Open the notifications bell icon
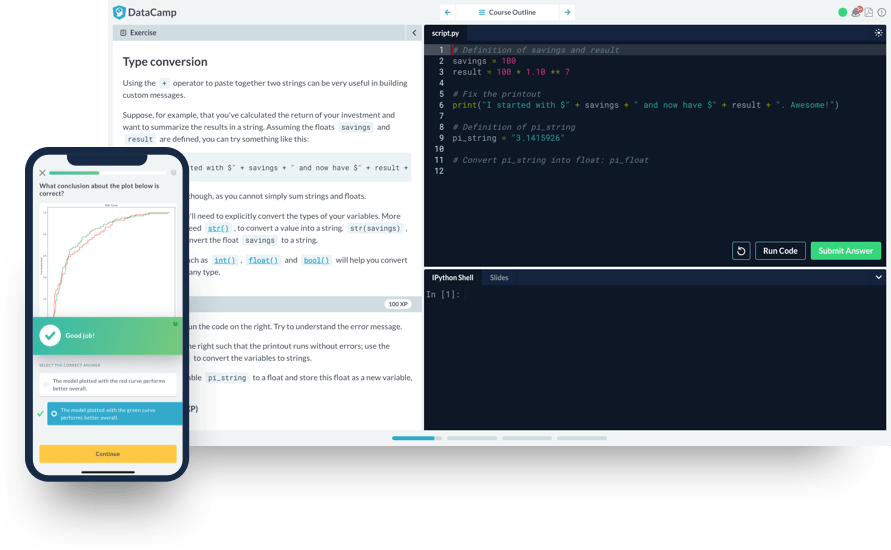Image resolution: width=891 pixels, height=550 pixels. point(856,12)
